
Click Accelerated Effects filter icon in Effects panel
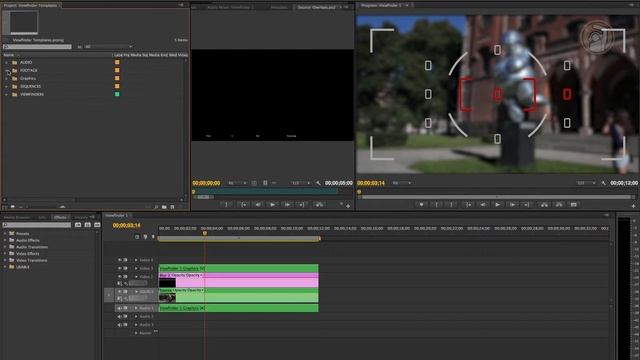tap(78, 225)
